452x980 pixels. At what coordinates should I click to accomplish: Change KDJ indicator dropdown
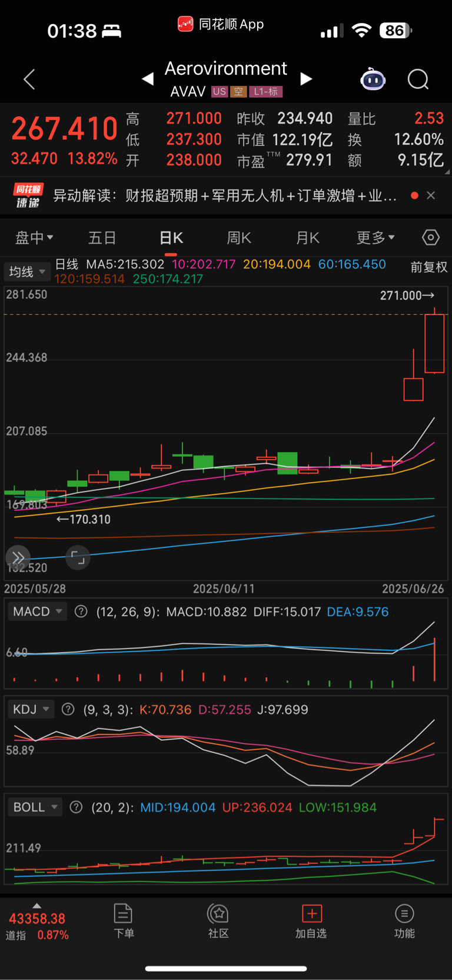[x=31, y=709]
